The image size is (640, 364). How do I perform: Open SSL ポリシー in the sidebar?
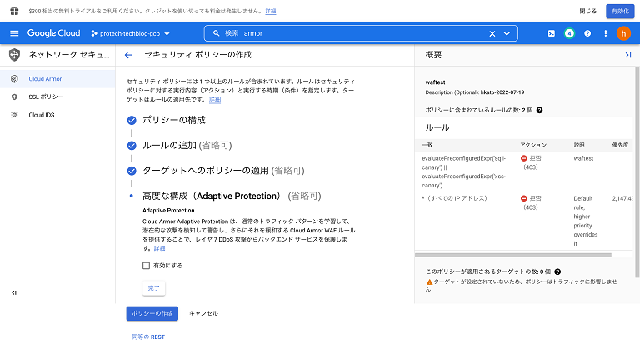coord(46,97)
